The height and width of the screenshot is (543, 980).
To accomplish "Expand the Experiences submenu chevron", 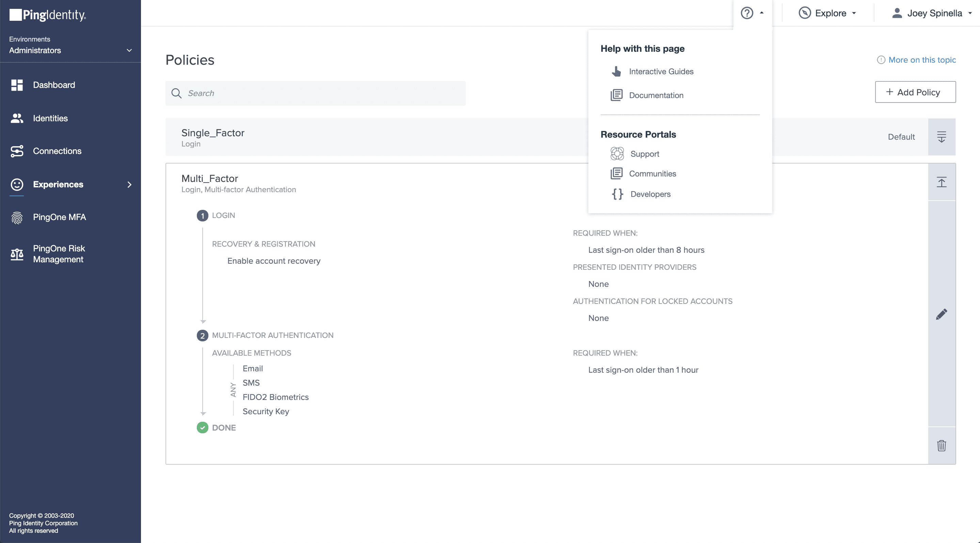I will pos(129,185).
